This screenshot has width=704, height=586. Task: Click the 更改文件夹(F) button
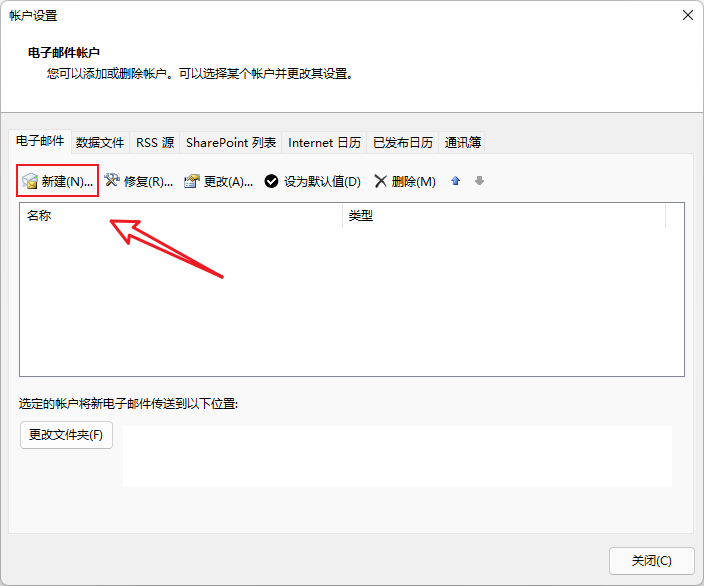pyautogui.click(x=67, y=436)
